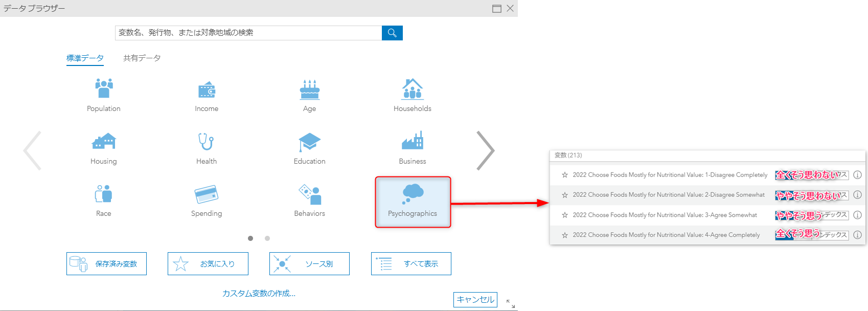The height and width of the screenshot is (311, 868).
Task: Open the Psychographics category
Action: [x=413, y=202]
